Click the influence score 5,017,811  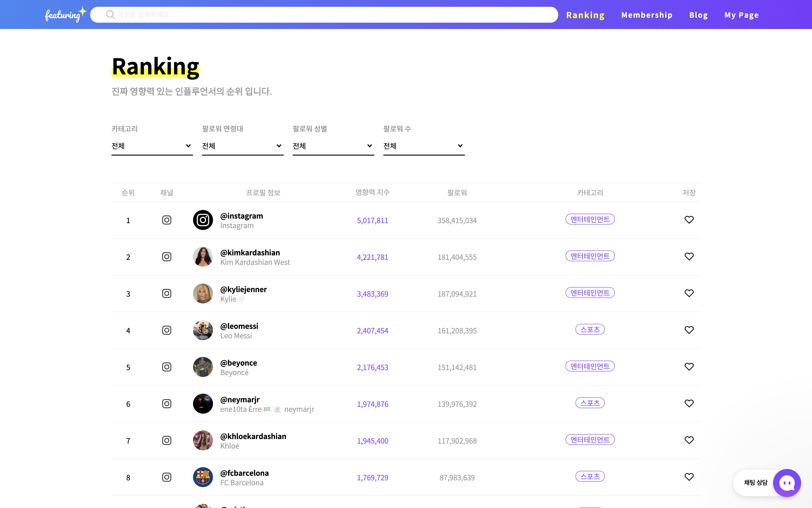click(x=372, y=221)
